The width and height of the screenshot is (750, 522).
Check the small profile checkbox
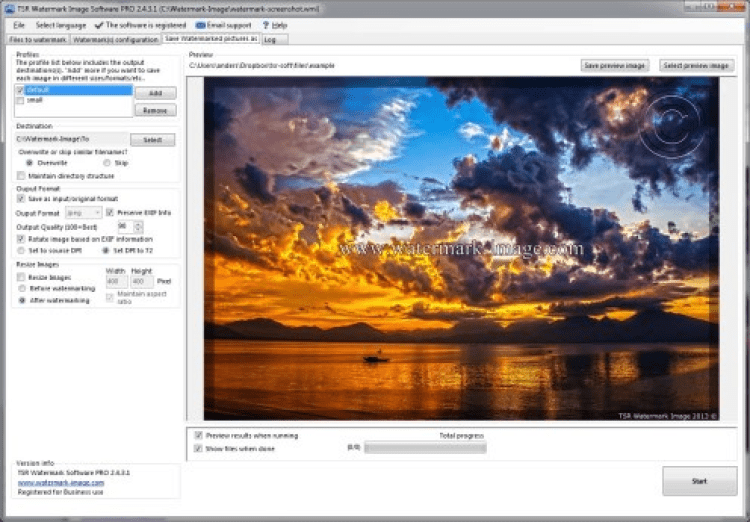click(x=21, y=100)
